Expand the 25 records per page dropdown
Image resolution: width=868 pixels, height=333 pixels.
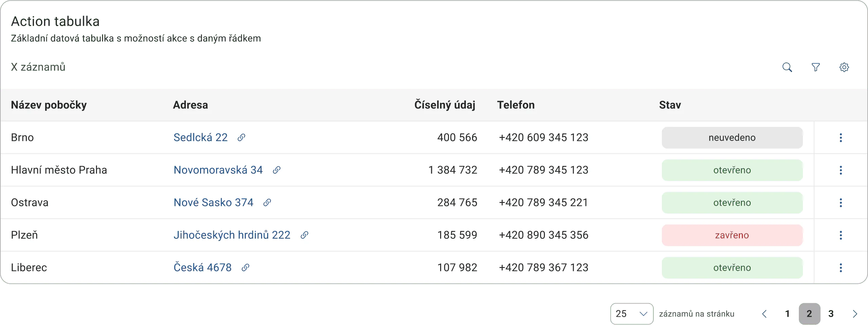(632, 314)
